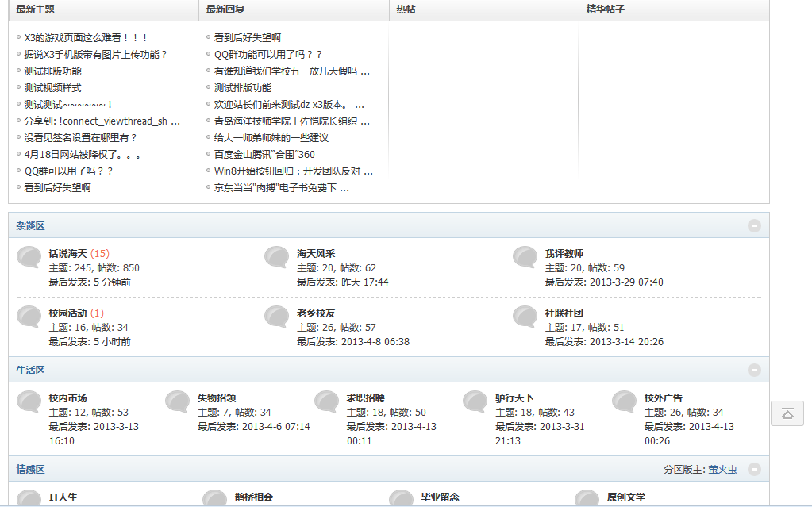
Task: Open the 我评教师 forum
Action: coord(564,254)
